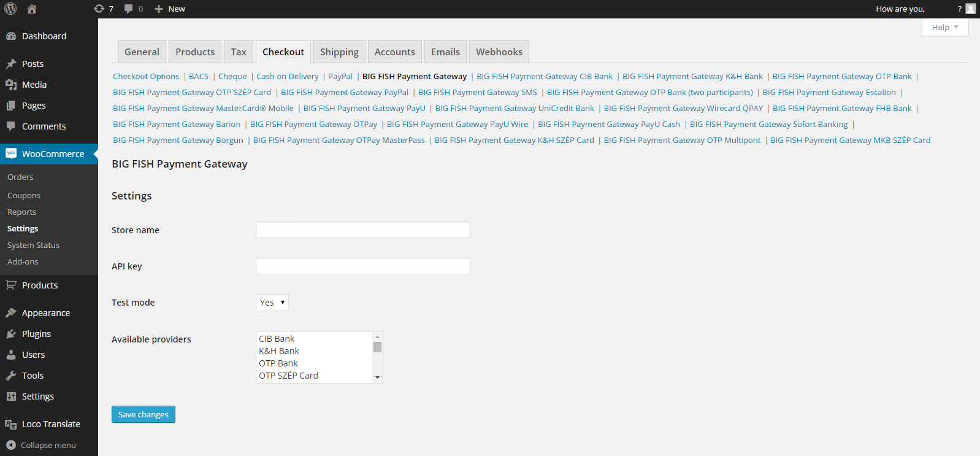Click the Collapse menu arrow icon
Screen dimensions: 980x456
point(11,445)
